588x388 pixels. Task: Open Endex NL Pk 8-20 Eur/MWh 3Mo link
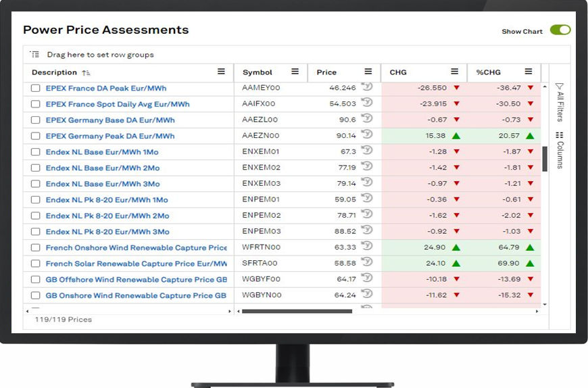(x=107, y=232)
